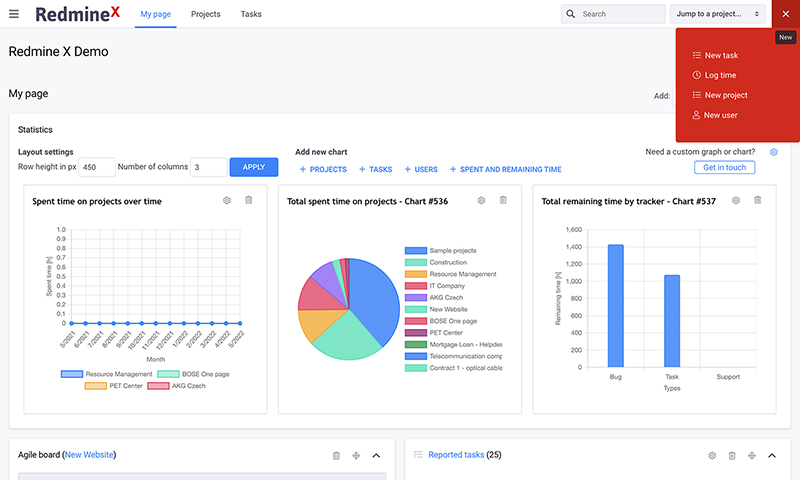Image resolution: width=800 pixels, height=480 pixels.
Task: Add new Users chart
Action: pyautogui.click(x=421, y=169)
